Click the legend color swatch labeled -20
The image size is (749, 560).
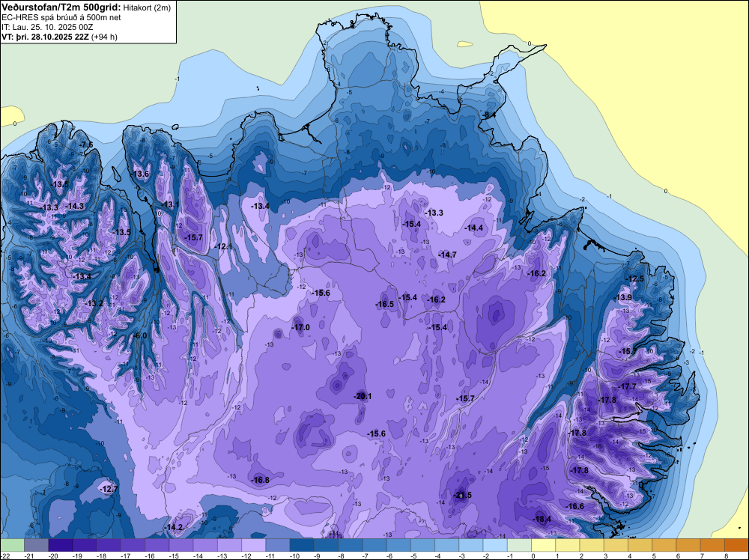point(60,545)
